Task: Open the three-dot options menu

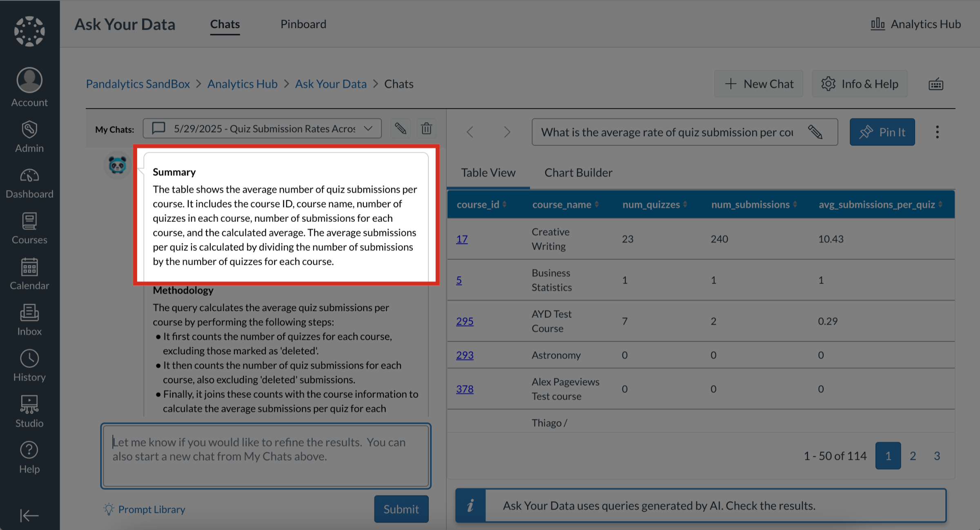Action: (x=937, y=132)
